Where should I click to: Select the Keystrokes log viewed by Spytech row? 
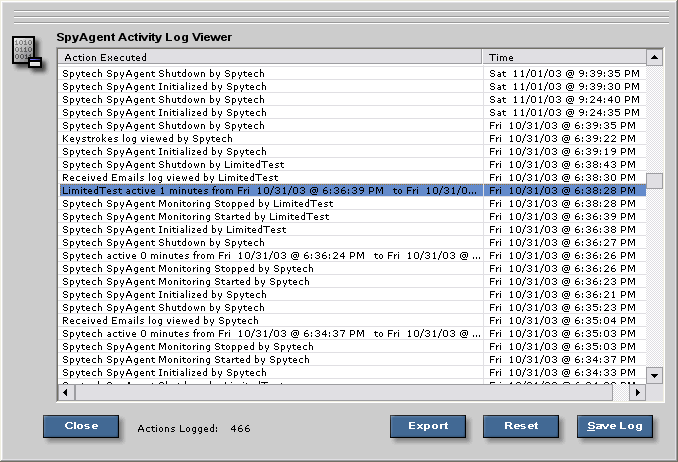pyautogui.click(x=352, y=138)
